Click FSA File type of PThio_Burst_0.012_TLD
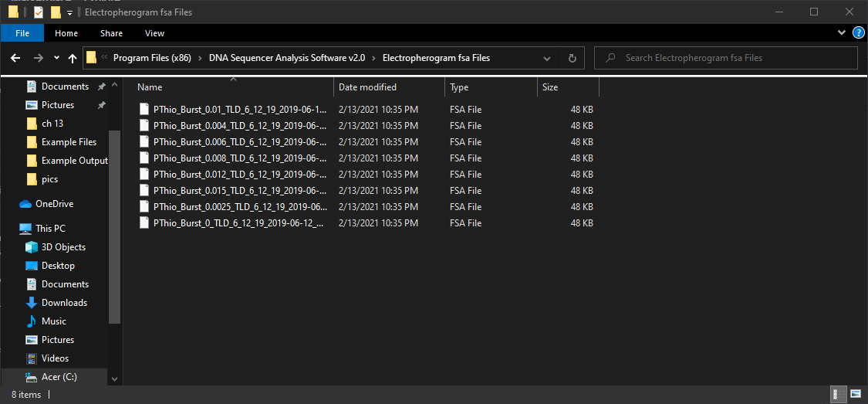868x404 pixels. 465,175
